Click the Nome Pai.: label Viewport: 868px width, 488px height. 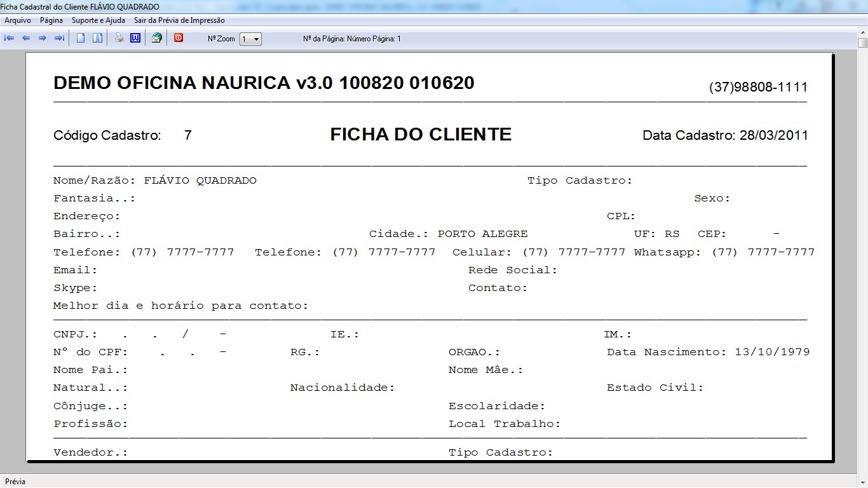point(91,370)
